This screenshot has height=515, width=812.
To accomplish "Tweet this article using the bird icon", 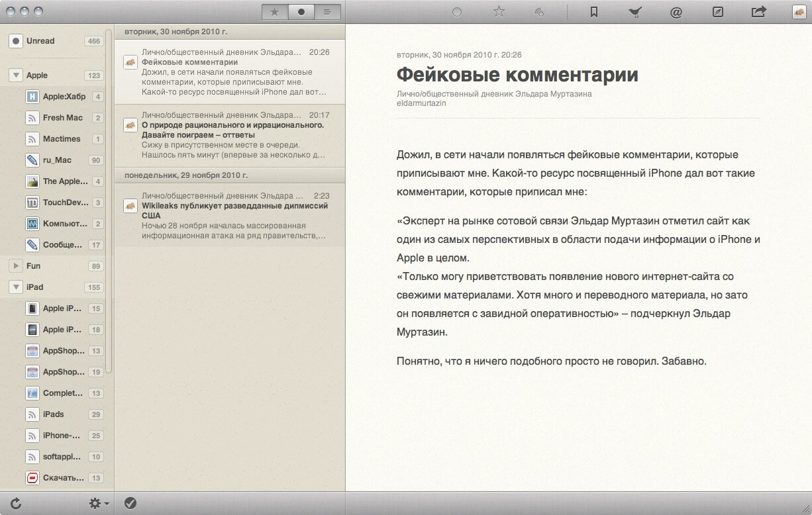I will click(x=635, y=11).
